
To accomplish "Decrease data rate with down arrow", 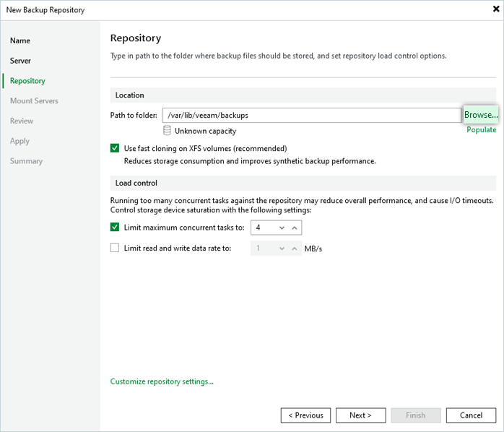I will [x=282, y=249].
